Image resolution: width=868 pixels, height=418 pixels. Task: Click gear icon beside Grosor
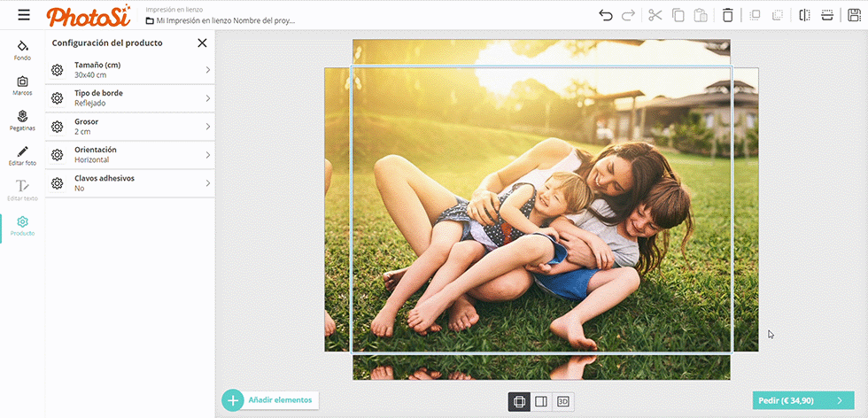(57, 127)
